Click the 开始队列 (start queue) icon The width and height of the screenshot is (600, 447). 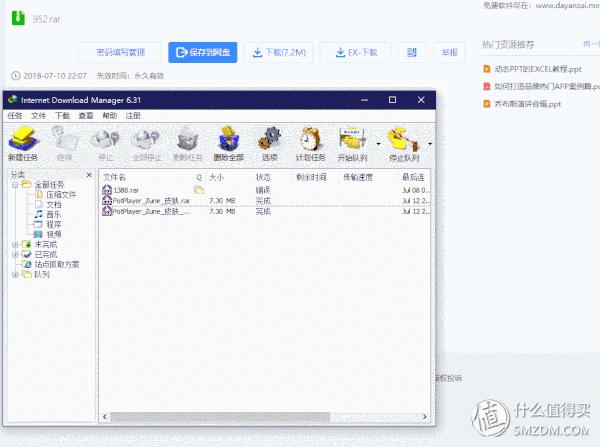point(352,144)
